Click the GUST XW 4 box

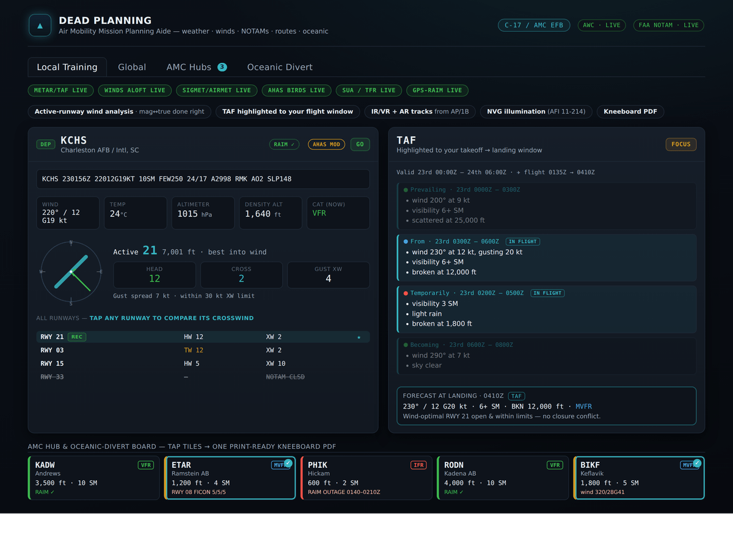329,275
